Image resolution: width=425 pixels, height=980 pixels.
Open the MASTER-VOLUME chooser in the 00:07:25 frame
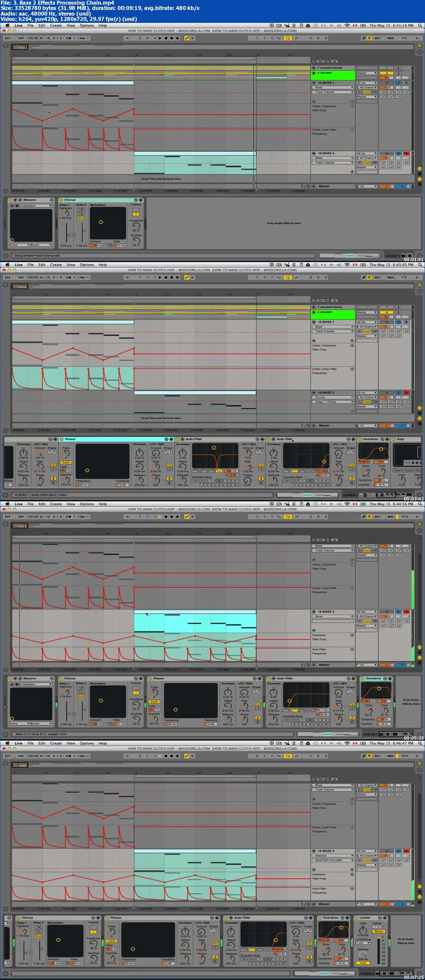pos(333,860)
